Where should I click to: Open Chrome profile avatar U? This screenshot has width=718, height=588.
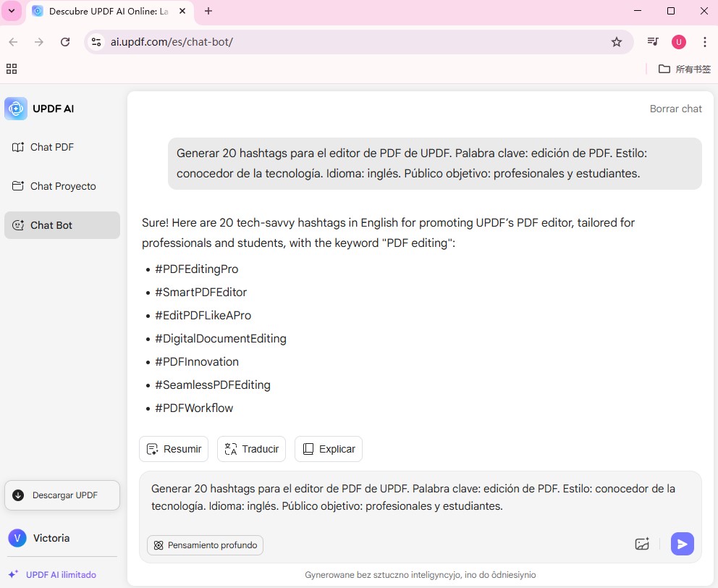pyautogui.click(x=679, y=42)
